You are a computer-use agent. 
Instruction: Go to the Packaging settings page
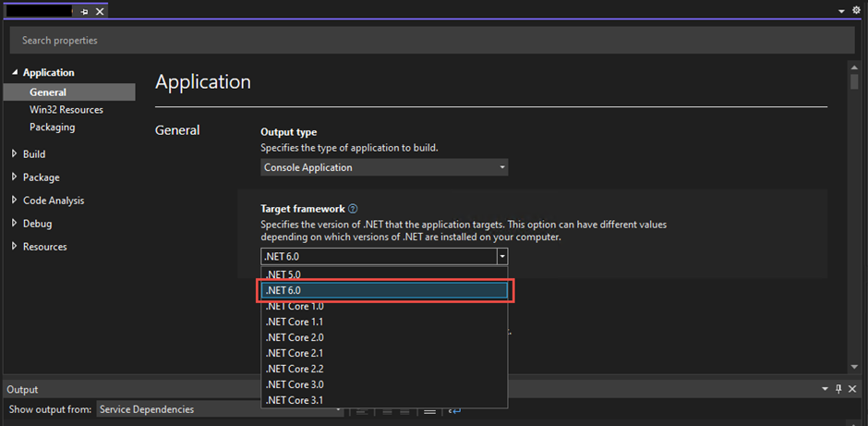(x=52, y=128)
